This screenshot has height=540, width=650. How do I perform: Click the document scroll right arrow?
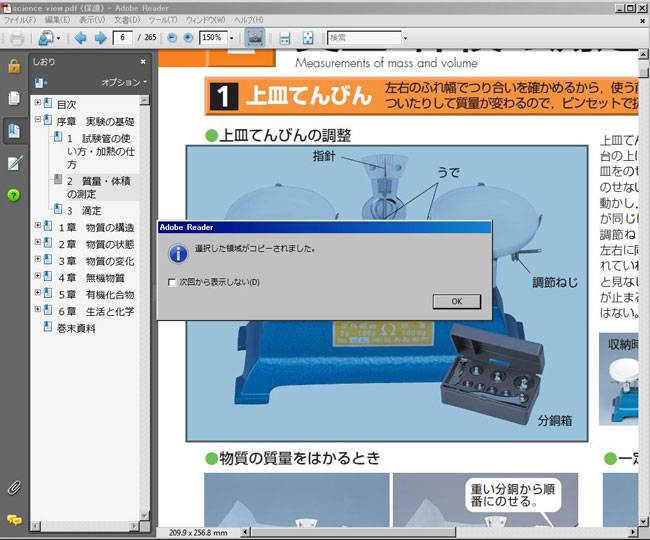pos(633,532)
